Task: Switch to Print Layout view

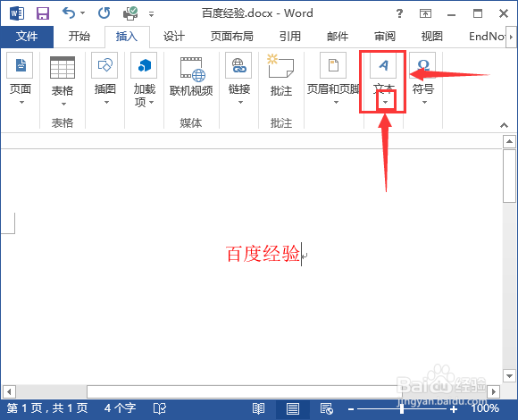Action: pos(292,408)
